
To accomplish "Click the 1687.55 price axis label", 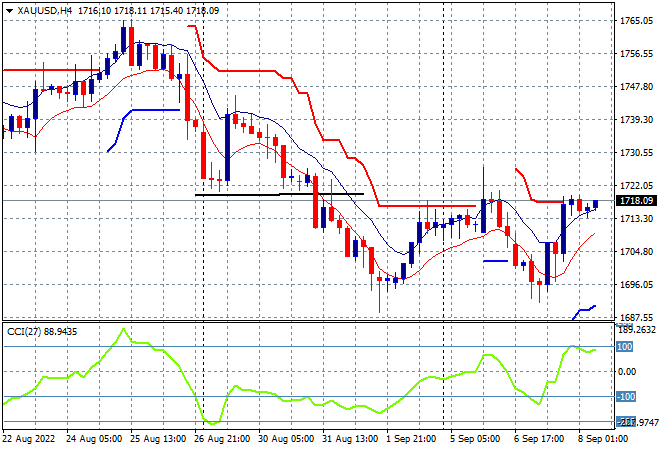I will [636, 317].
